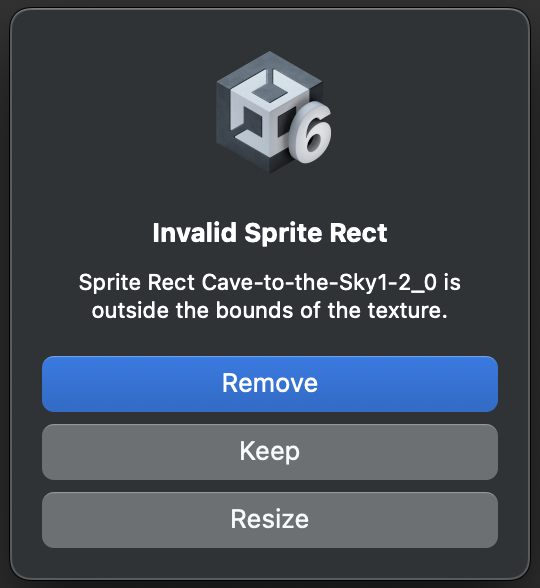Screen dimensions: 540x588
Task: Click the 'outside the bounds of the texture' message
Action: point(270,310)
